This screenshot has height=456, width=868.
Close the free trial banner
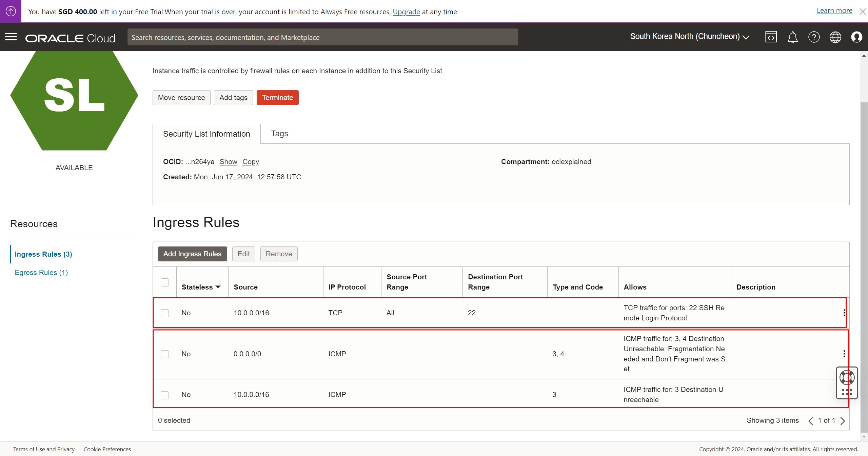pyautogui.click(x=863, y=12)
